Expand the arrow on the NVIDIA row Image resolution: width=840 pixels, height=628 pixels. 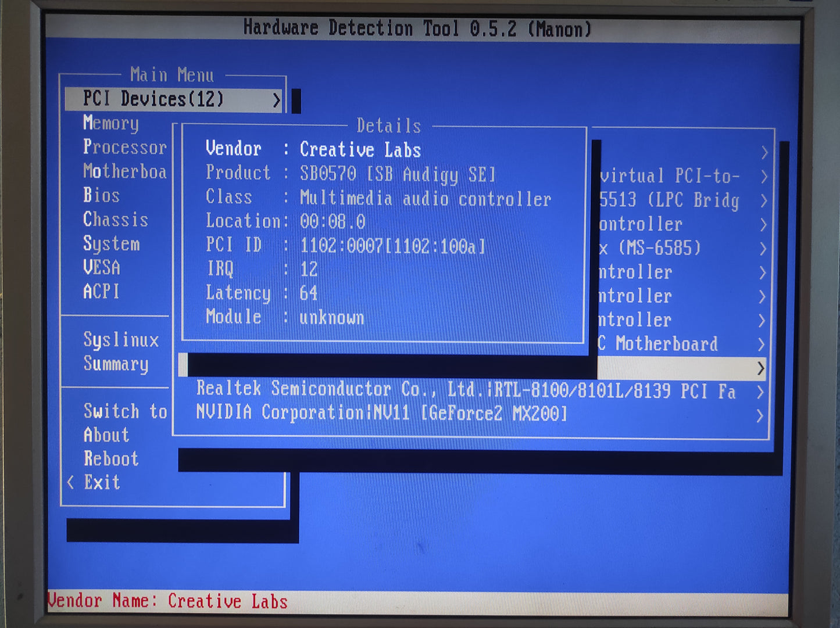(760, 415)
